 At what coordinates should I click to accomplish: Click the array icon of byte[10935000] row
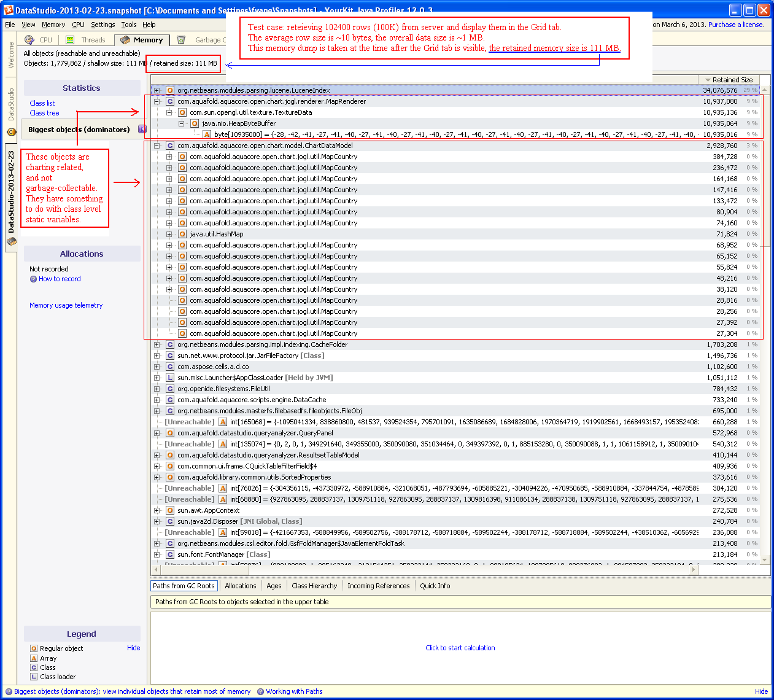tap(207, 134)
